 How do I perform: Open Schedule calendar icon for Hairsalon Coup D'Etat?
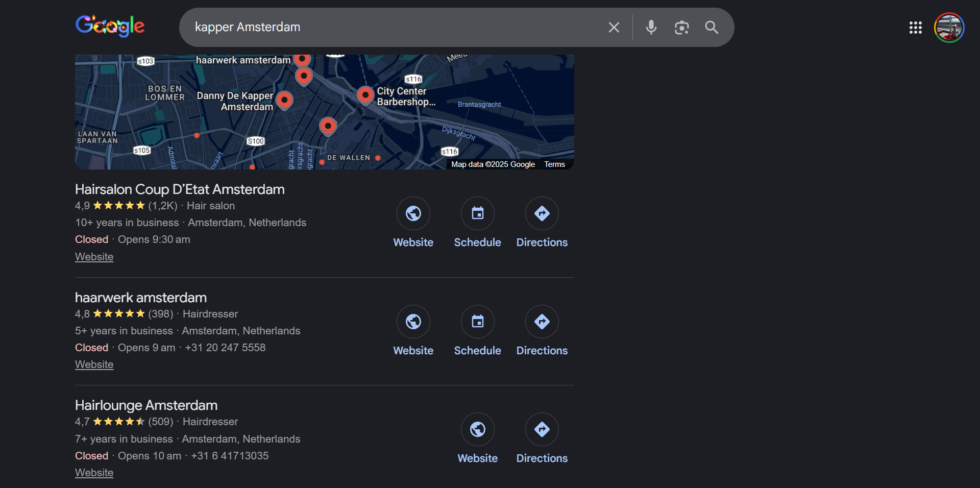(477, 213)
